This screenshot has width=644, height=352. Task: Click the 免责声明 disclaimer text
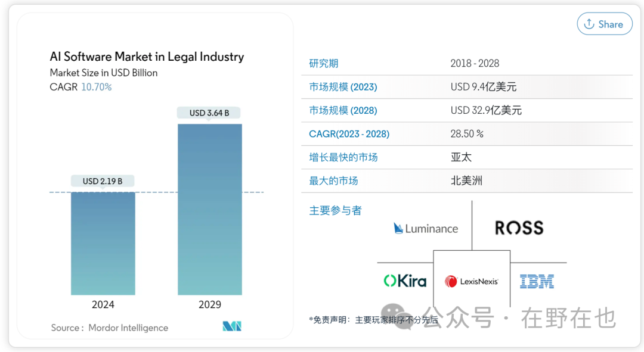(x=373, y=320)
